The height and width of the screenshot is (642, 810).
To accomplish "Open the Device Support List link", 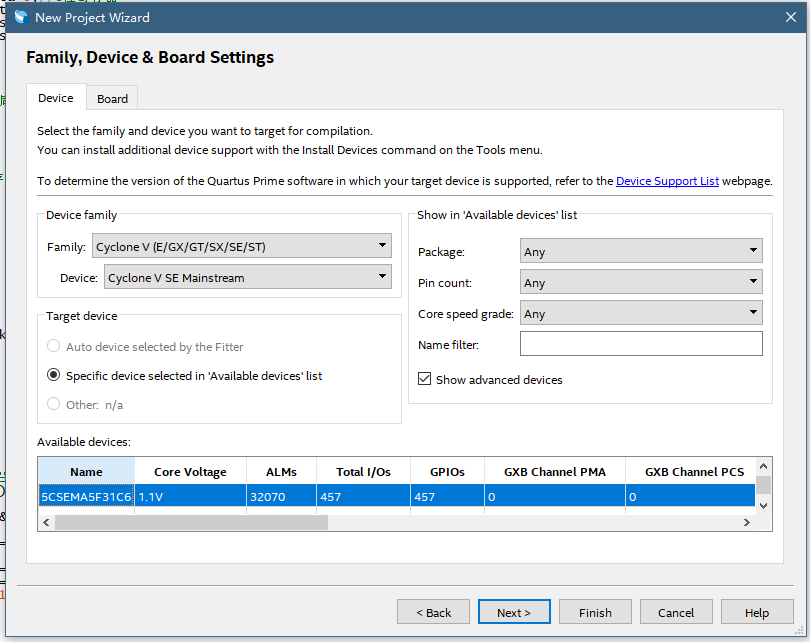I will pyautogui.click(x=667, y=181).
